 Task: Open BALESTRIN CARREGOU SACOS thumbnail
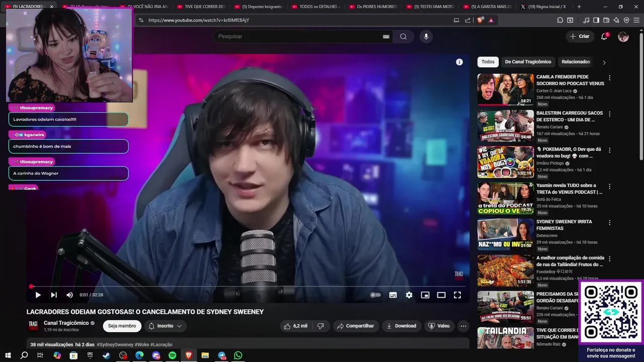pyautogui.click(x=506, y=126)
